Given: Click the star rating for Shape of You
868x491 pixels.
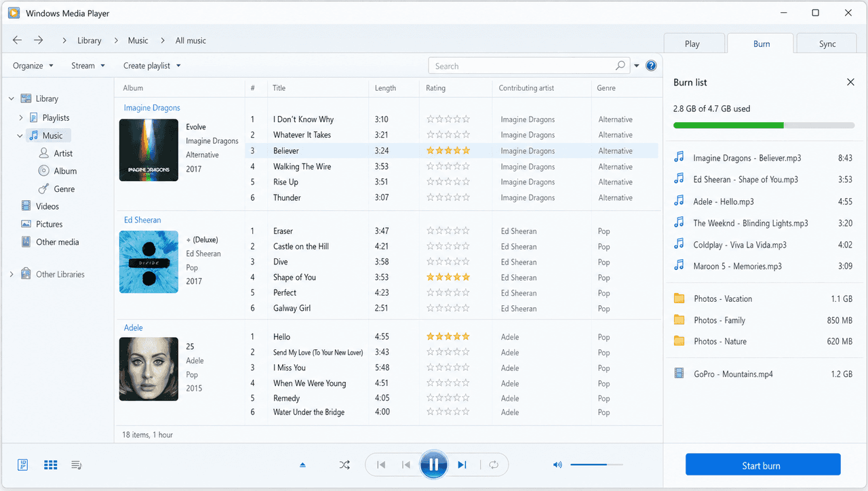Looking at the screenshot, I should point(448,277).
